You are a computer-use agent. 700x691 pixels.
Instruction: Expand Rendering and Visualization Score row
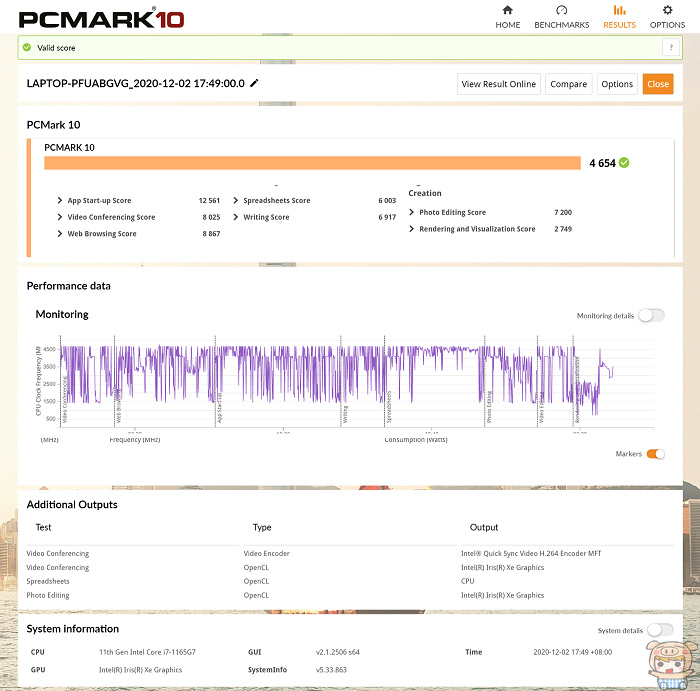(x=413, y=229)
